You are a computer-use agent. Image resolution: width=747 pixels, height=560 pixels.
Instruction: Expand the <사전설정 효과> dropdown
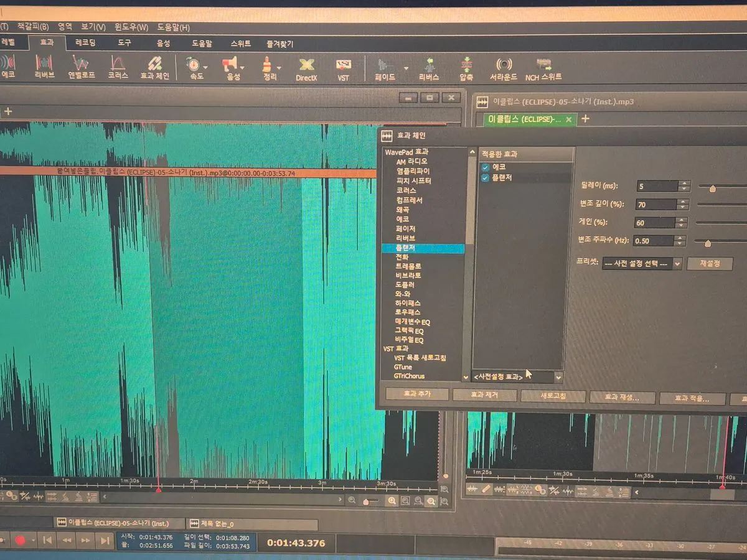[558, 377]
